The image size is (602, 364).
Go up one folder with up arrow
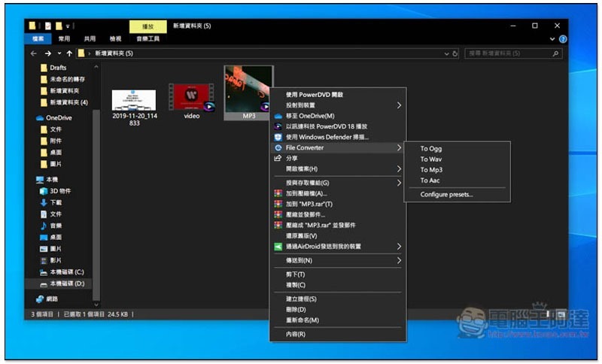coord(69,54)
